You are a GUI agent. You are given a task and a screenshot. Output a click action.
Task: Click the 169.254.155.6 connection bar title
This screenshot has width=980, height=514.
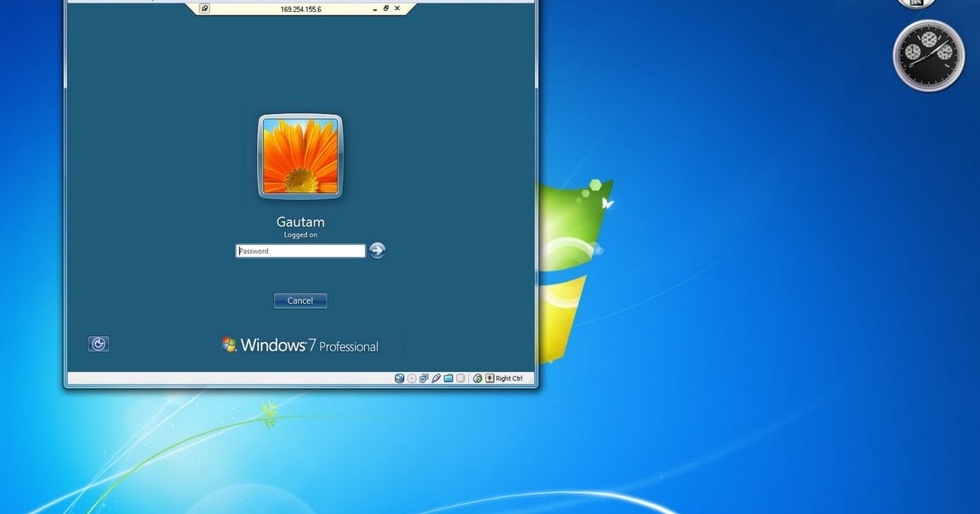300,9
